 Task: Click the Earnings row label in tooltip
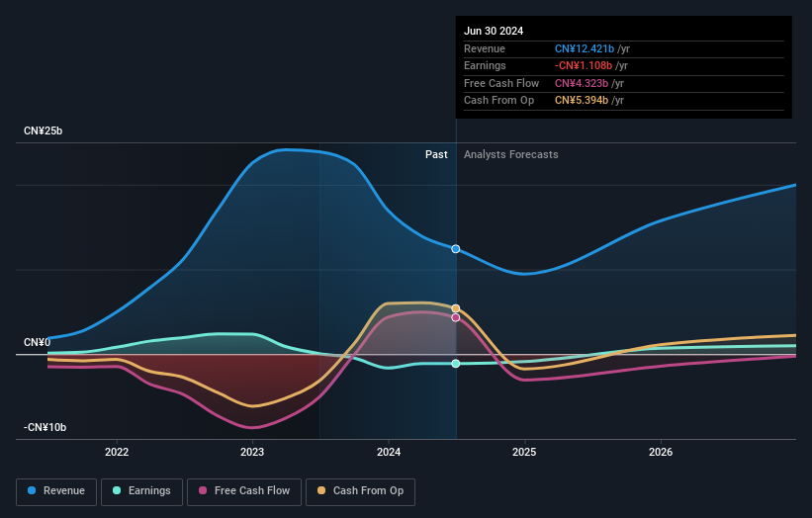485,65
